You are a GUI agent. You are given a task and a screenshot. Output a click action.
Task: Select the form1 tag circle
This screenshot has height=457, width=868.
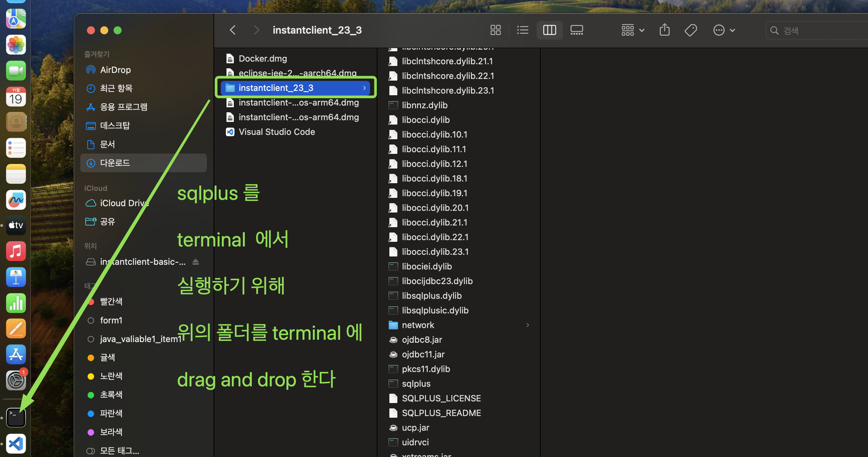pos(91,320)
